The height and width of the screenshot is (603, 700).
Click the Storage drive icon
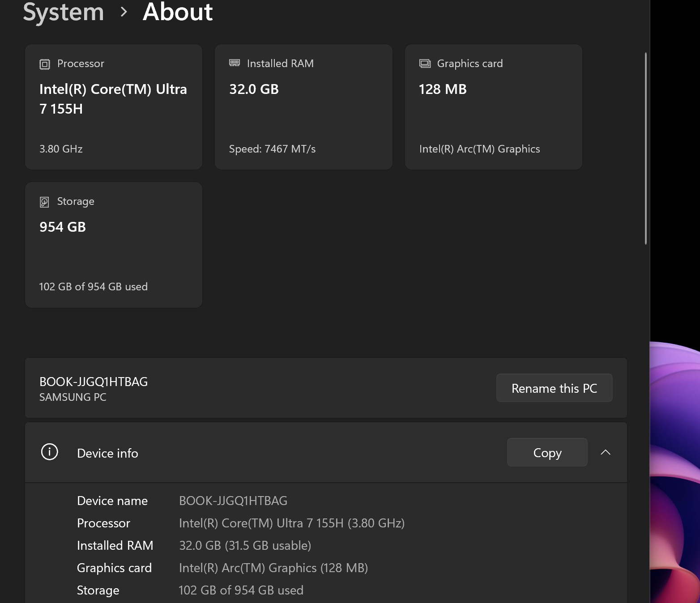44,202
